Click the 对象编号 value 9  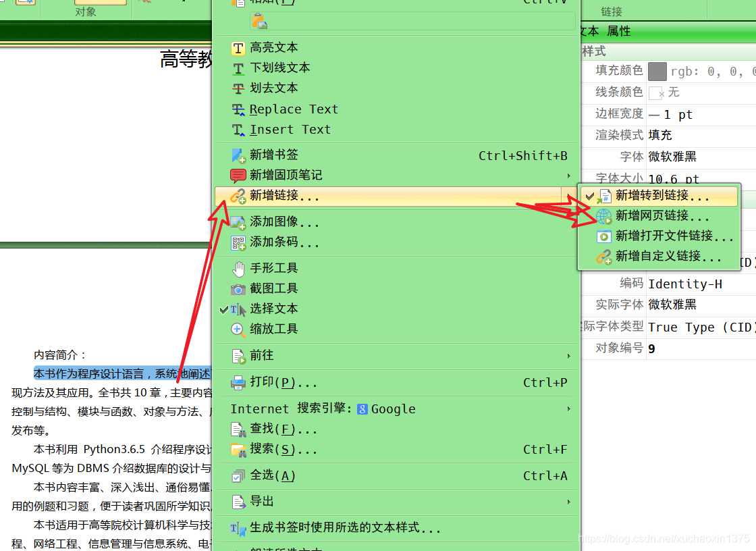coord(651,349)
